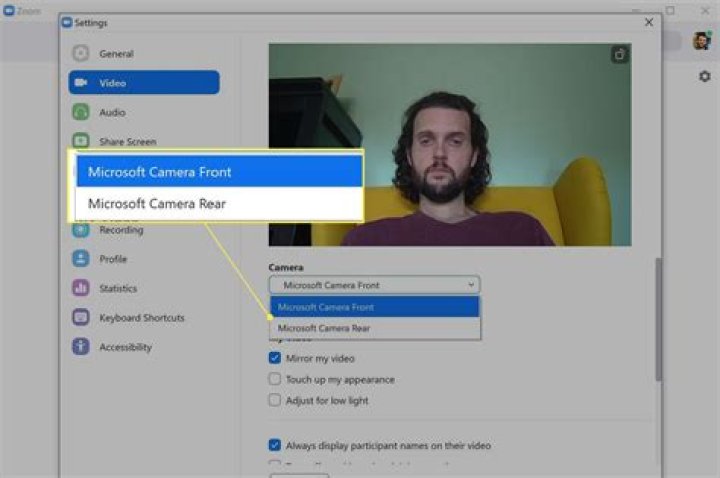Close the Settings window
The image size is (720, 478).
pos(649,22)
